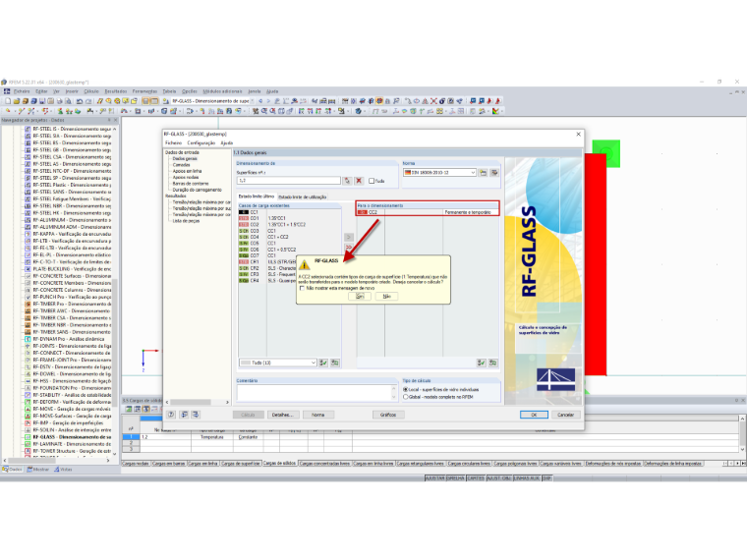
Task: Click the Norma button at dialog bottom
Action: [x=318, y=415]
